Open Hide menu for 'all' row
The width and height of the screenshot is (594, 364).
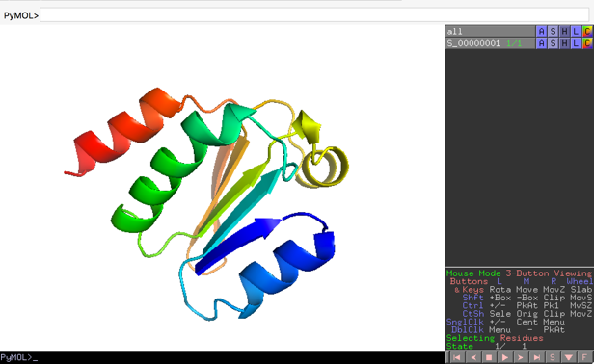[x=564, y=32]
